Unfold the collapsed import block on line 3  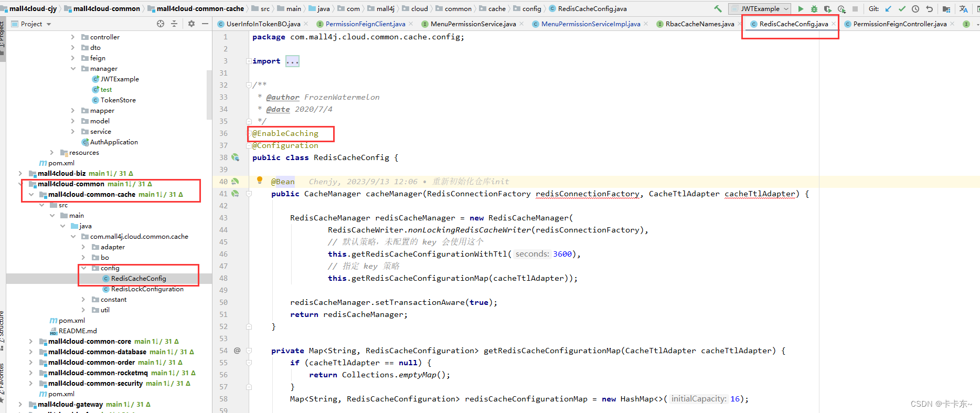(249, 61)
